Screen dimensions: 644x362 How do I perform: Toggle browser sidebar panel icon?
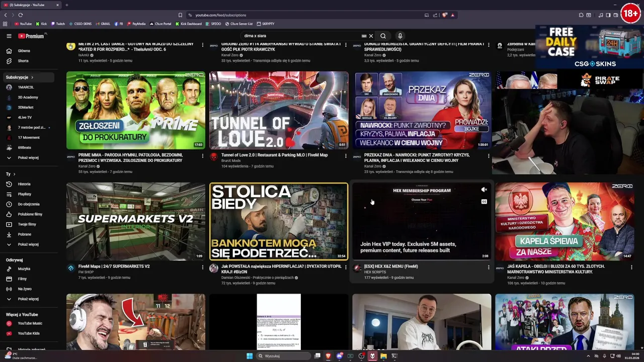[x=608, y=15]
